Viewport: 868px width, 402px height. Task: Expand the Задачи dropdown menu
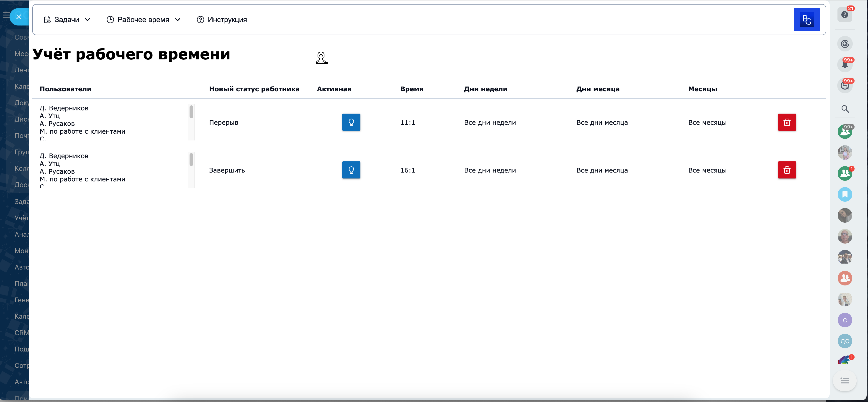[x=67, y=20]
